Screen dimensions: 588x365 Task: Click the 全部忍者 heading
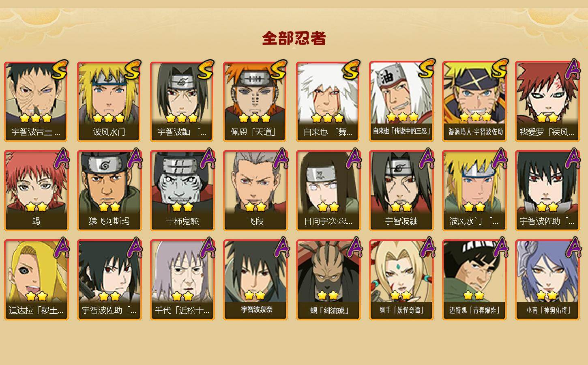[294, 39]
